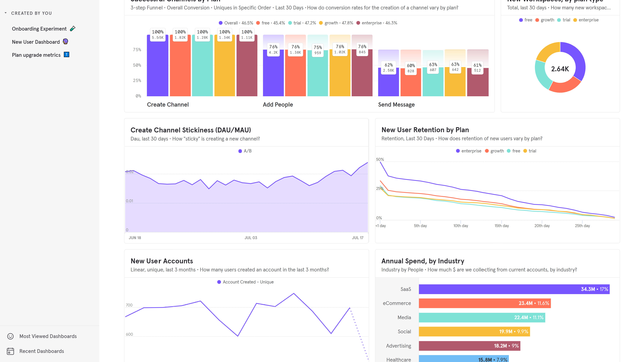Toggle Account Created - Unique legend
Screen dimensions: 644x362
point(245,282)
